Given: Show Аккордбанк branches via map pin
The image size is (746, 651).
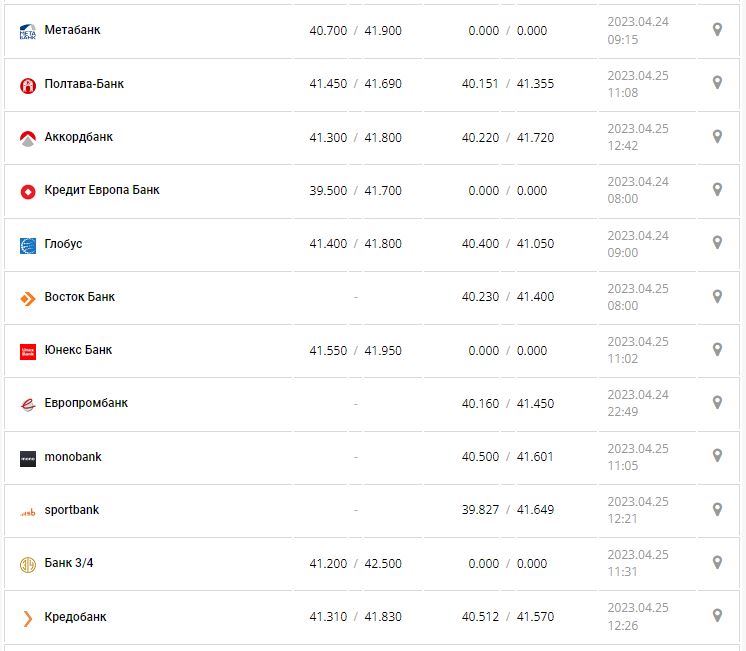Looking at the screenshot, I should (x=717, y=136).
